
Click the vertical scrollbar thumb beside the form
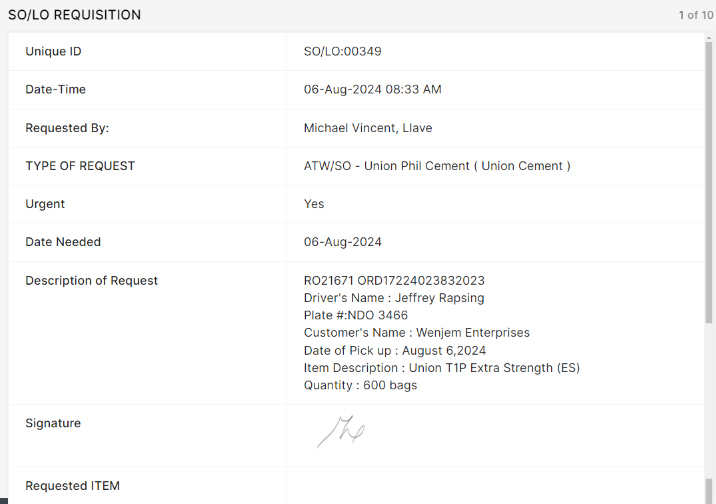[709, 180]
